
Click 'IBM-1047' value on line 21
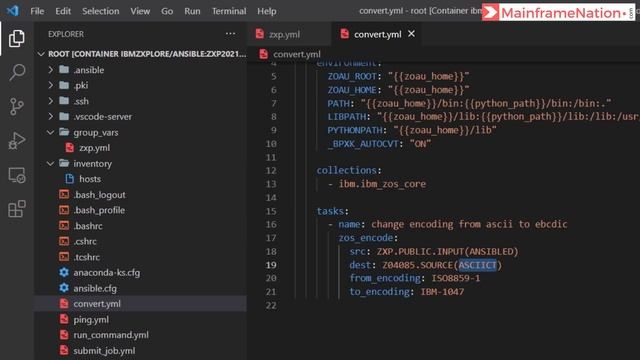(x=442, y=292)
